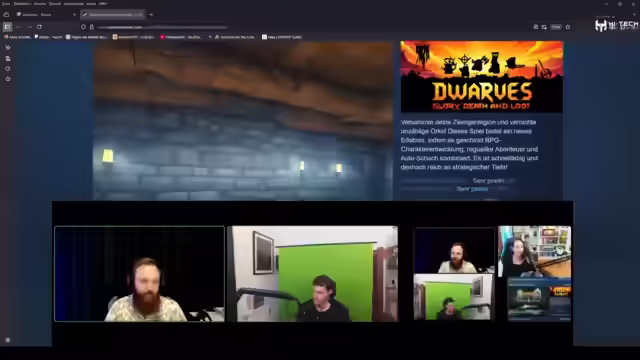The width and height of the screenshot is (640, 360).
Task: Select the woman with bookshelf webcam tile
Action: (535, 251)
